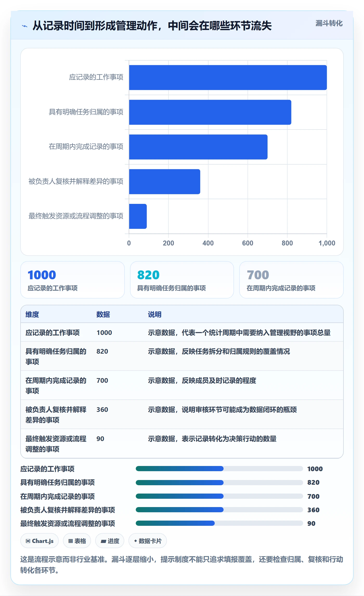Select the 数据卡片 tag chip
The image size is (364, 596).
pyautogui.click(x=148, y=541)
